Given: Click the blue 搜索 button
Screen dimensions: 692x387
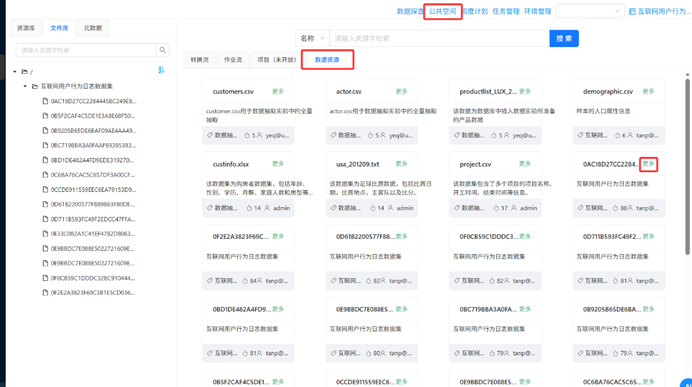Looking at the screenshot, I should (x=564, y=38).
